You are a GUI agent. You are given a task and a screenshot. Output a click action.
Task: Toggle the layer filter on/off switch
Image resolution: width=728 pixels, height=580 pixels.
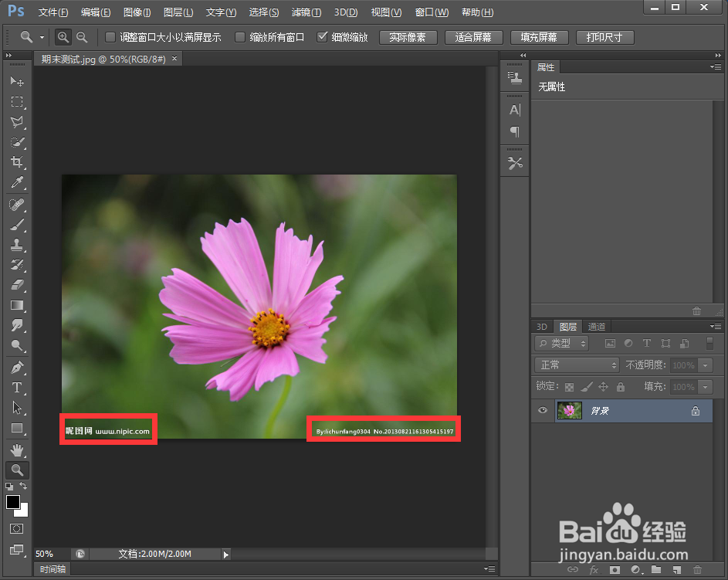tap(709, 343)
